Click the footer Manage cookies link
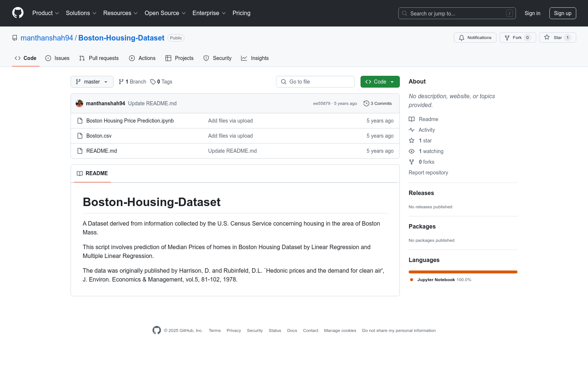 tap(340, 330)
